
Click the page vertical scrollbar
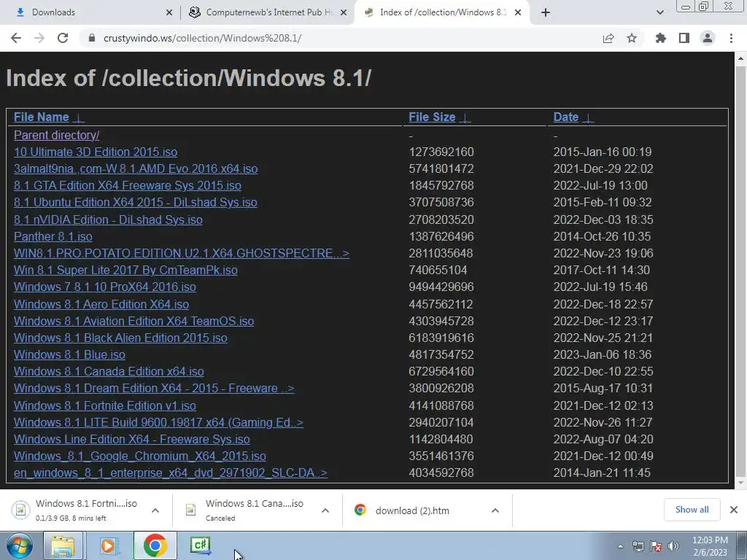pos(740,271)
